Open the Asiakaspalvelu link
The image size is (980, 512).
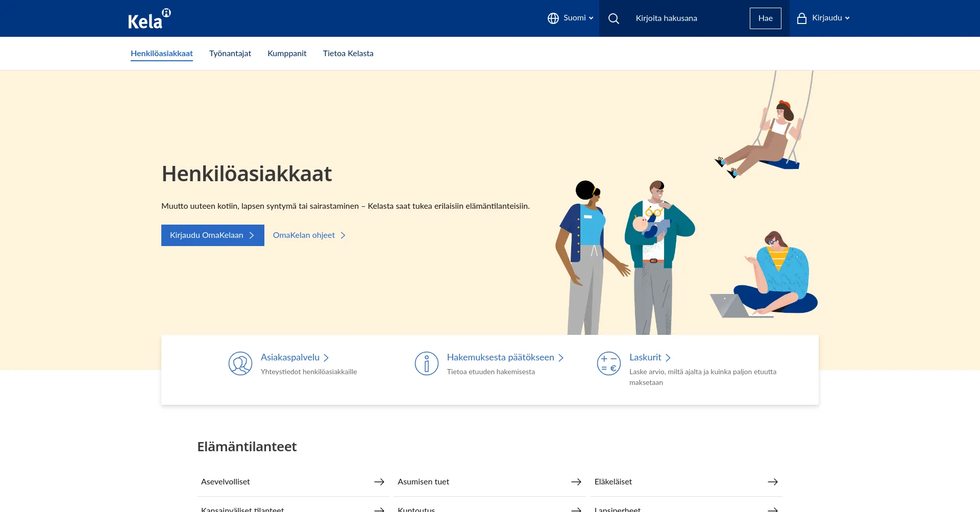pos(295,357)
